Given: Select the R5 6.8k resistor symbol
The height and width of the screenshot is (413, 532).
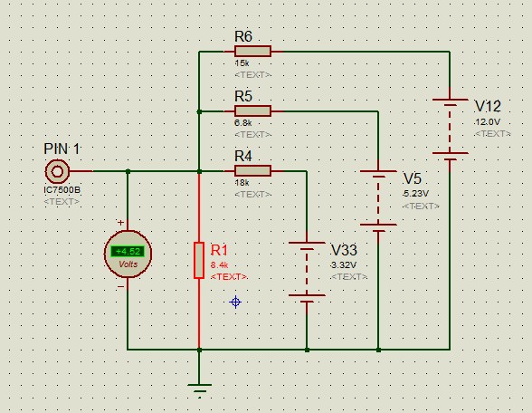Looking at the screenshot, I should (x=252, y=111).
